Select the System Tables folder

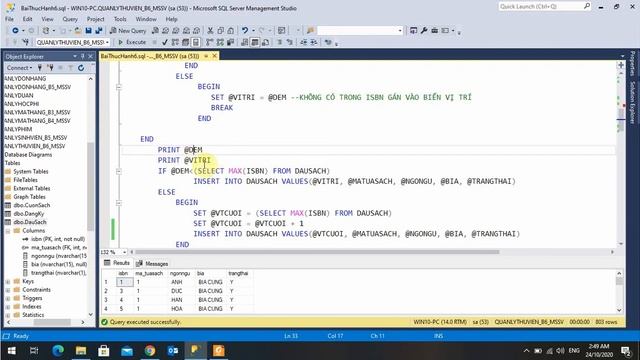pyautogui.click(x=31, y=171)
